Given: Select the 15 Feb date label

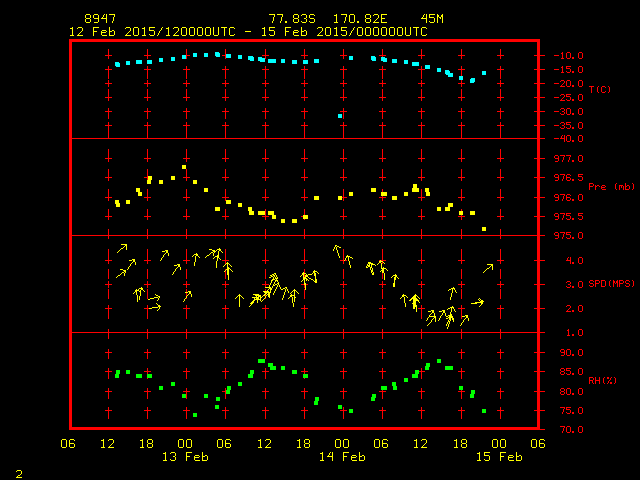Looking at the screenshot, I should [498, 457].
